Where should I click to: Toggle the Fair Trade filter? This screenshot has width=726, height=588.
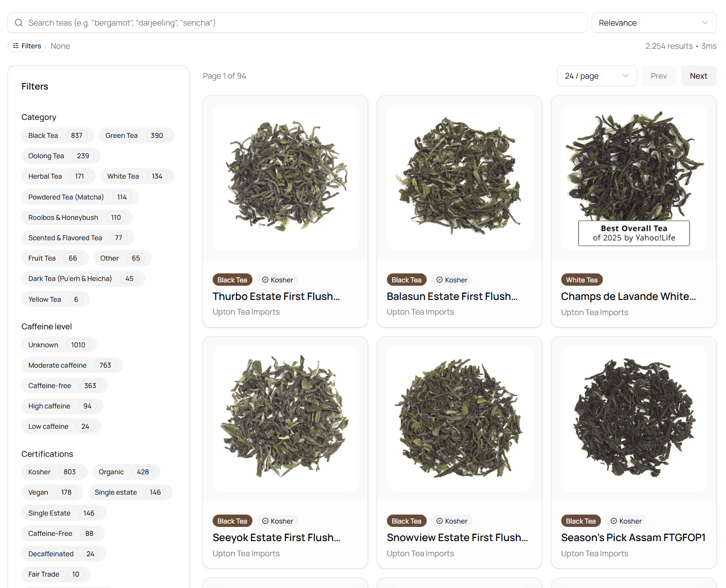coord(55,574)
